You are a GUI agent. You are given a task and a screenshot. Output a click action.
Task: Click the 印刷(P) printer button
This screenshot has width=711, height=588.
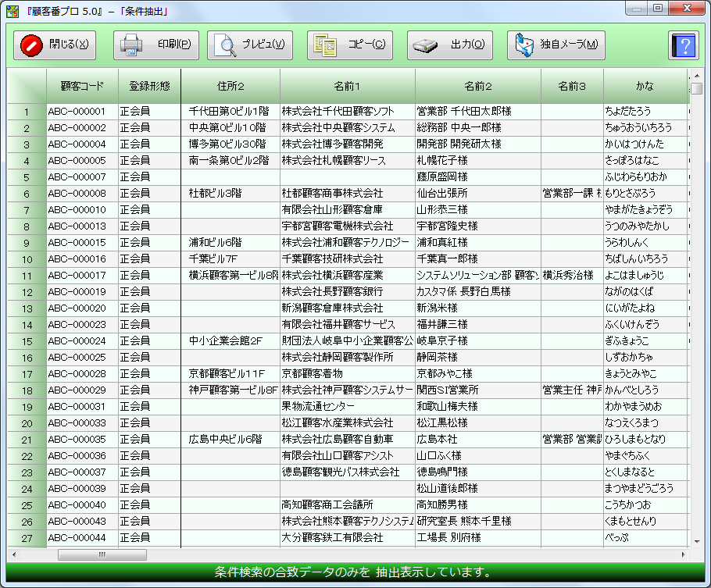[x=156, y=45]
